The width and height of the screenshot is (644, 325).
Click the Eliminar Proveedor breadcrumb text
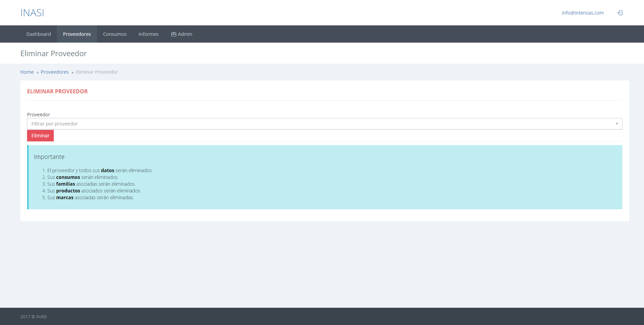97,72
